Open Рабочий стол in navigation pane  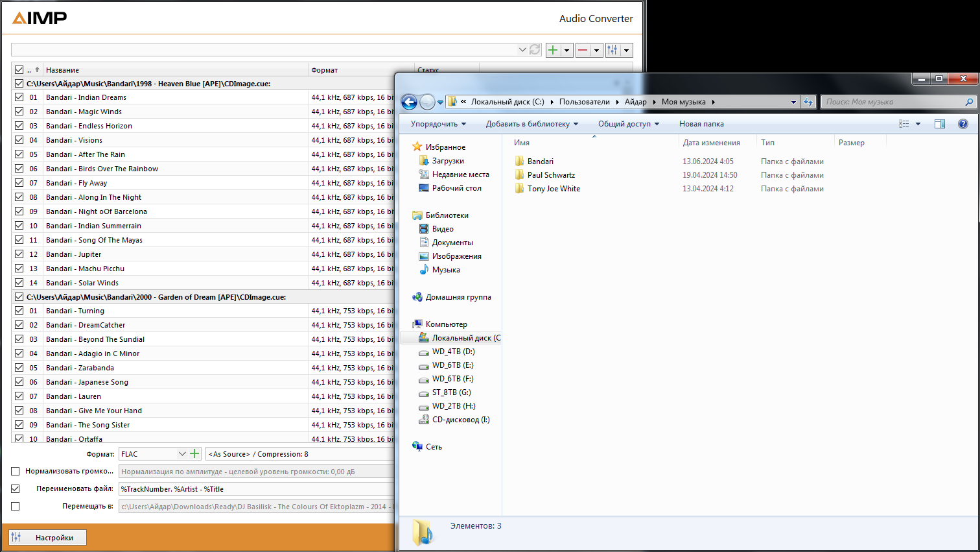456,188
